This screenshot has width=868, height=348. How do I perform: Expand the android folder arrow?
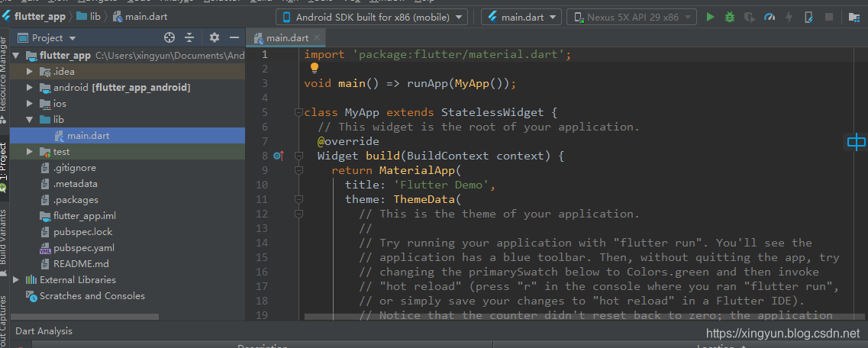click(30, 88)
